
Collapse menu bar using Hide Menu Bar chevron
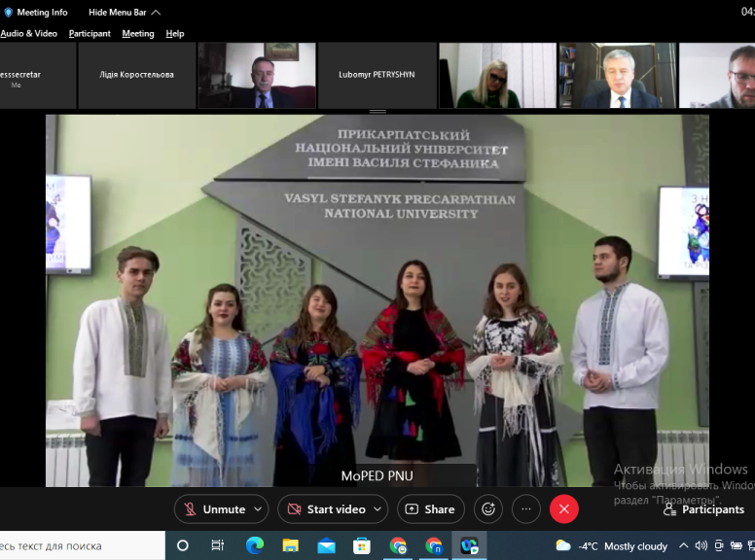(156, 13)
